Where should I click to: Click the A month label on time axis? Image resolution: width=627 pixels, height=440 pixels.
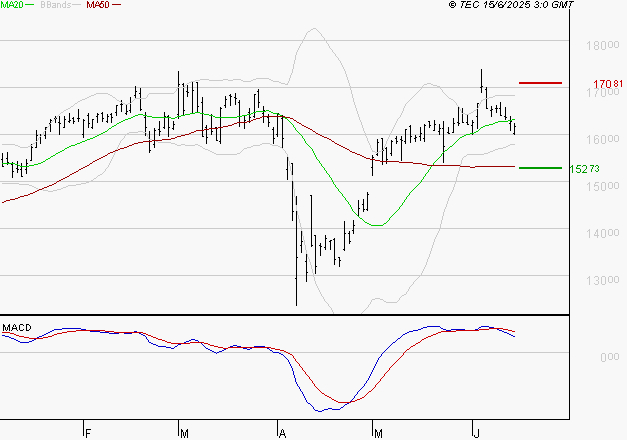coord(282,433)
